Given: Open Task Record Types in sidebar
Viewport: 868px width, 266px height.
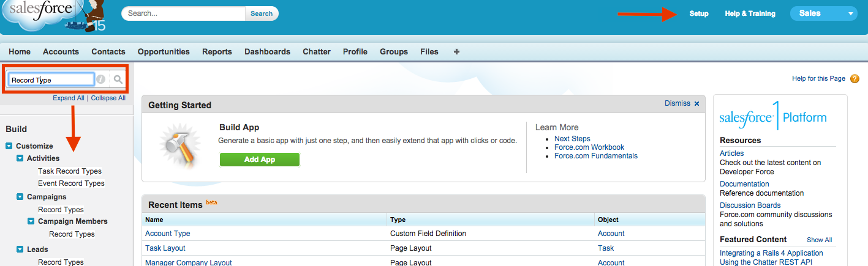Looking at the screenshot, I should click(70, 171).
